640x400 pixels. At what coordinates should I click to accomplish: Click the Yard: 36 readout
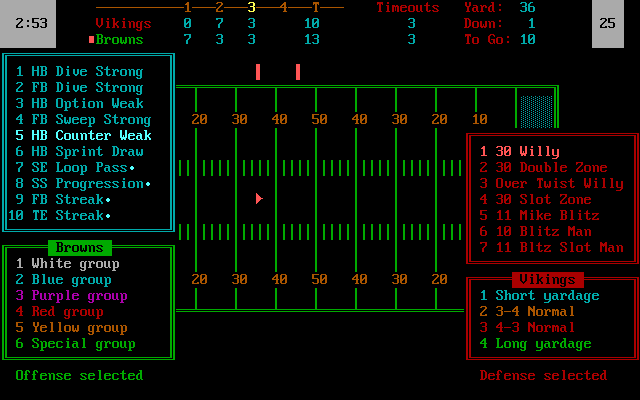coord(500,7)
